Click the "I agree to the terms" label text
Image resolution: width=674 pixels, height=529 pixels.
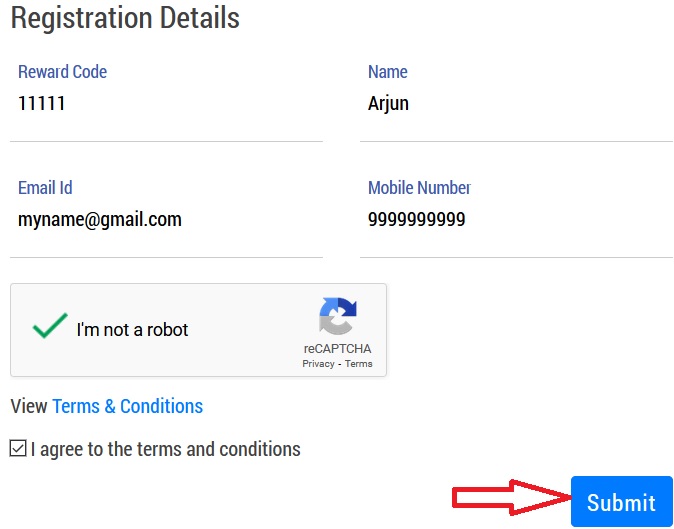[x=165, y=449]
